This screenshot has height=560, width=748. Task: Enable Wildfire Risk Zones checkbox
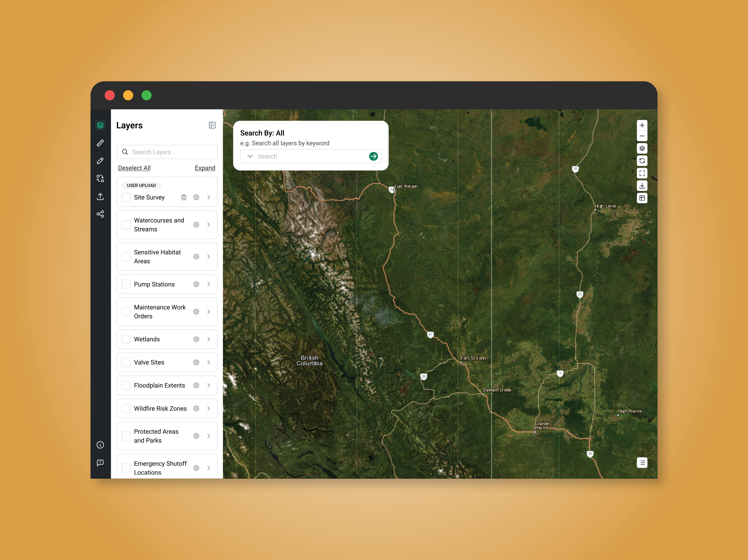click(x=126, y=409)
